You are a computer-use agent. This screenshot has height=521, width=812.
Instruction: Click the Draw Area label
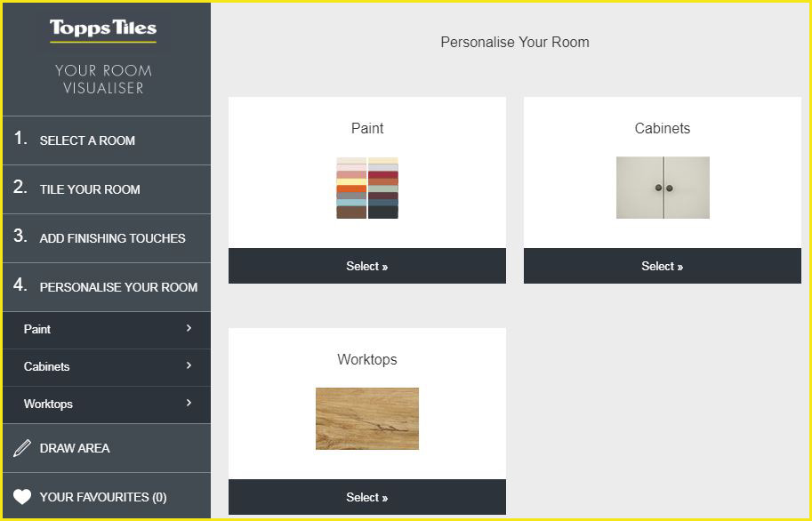(75, 448)
